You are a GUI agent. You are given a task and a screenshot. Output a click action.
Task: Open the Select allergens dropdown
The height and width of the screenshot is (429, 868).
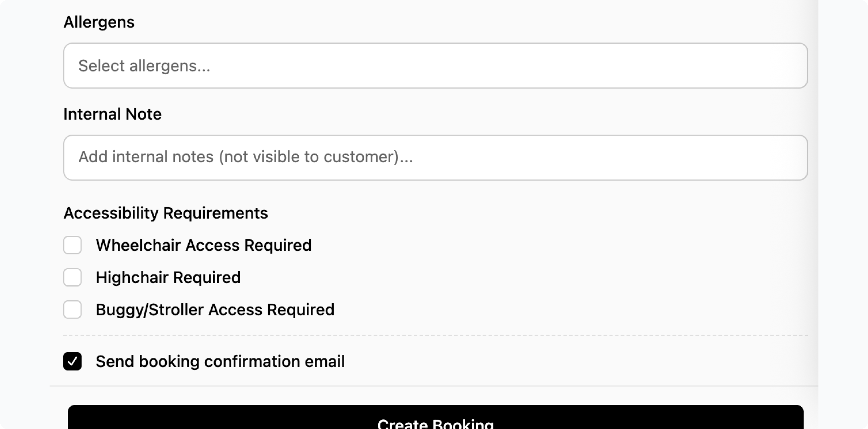click(x=435, y=66)
